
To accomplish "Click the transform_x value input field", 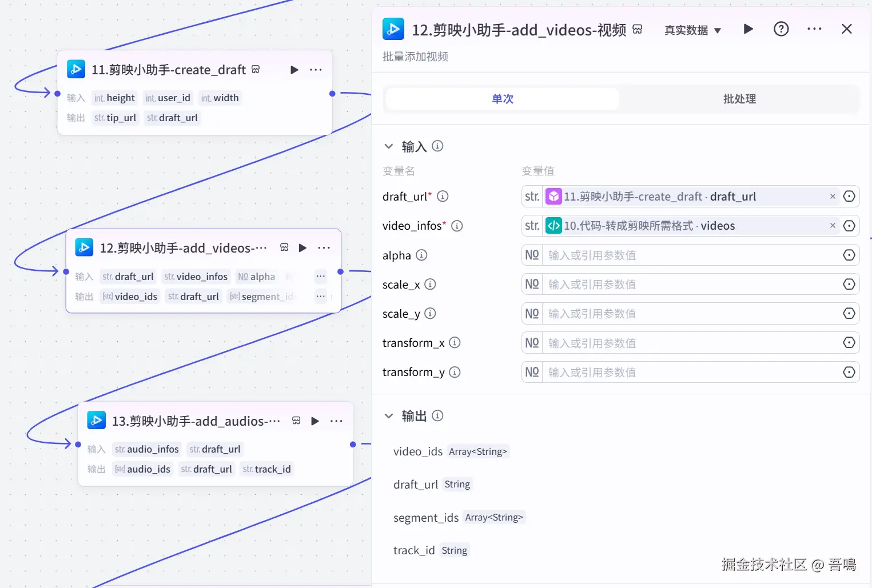I will point(692,343).
